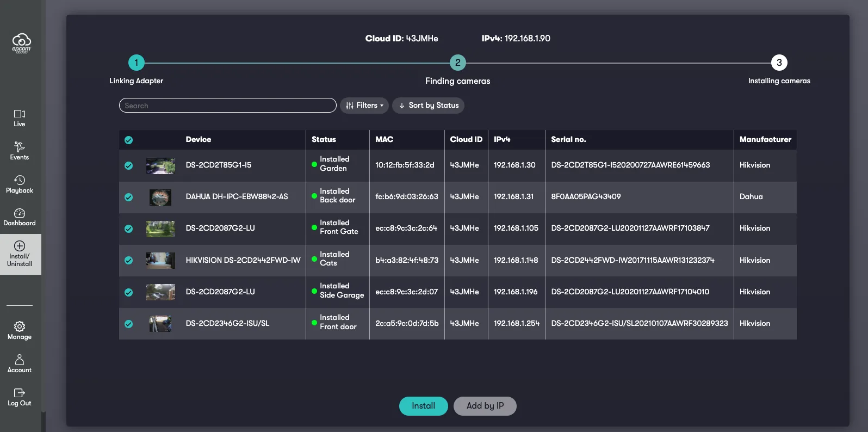Expand the Filters dropdown
Screen dimensions: 868x432
364,106
